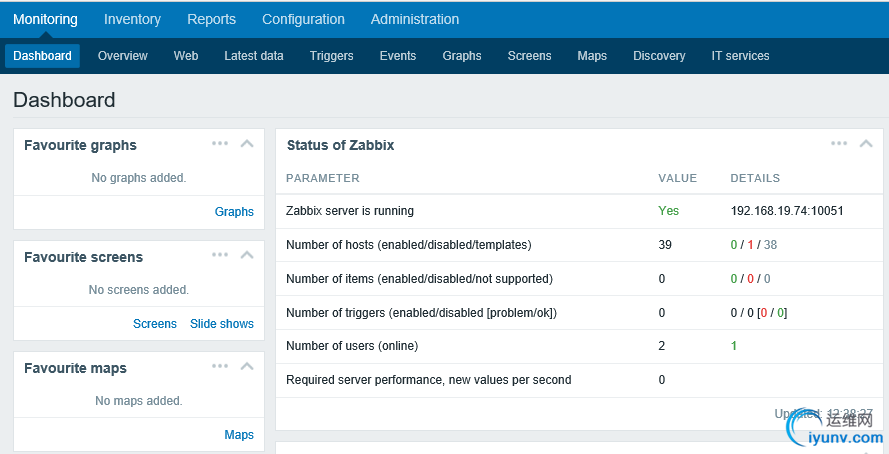Collapse the Favourite screens widget
This screenshot has width=889, height=454.
click(247, 254)
